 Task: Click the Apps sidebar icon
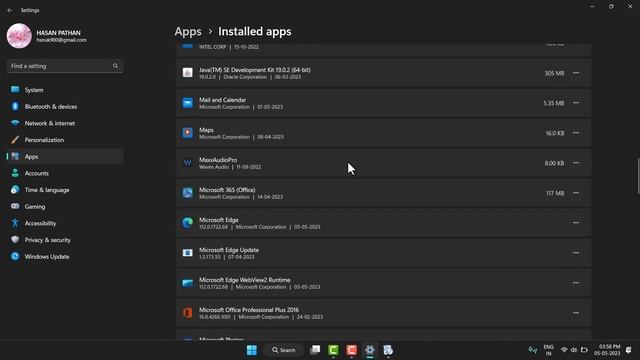point(15,156)
